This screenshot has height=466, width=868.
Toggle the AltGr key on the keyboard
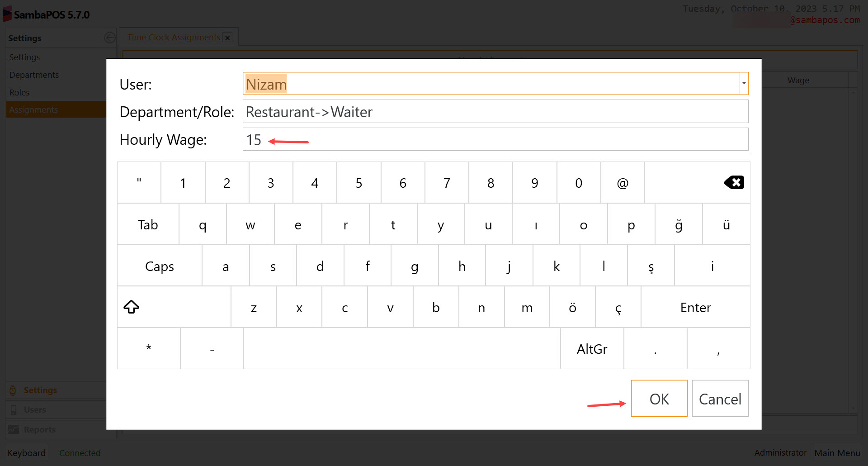[592, 348]
